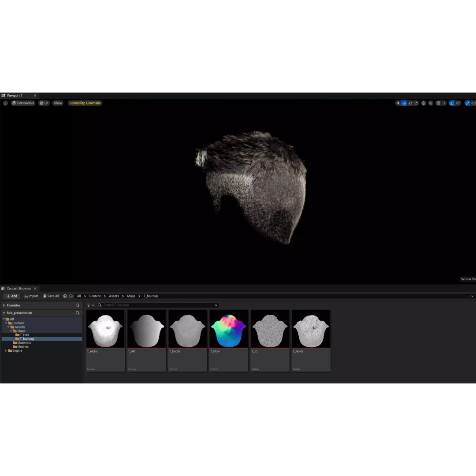
Task: Open the asset filter dropdown
Action: (90, 305)
